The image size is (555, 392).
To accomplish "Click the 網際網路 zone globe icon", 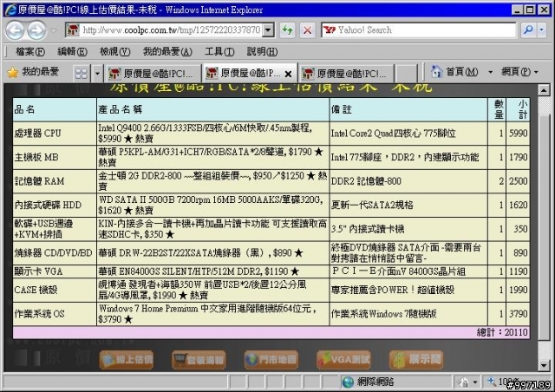I will pos(349,382).
